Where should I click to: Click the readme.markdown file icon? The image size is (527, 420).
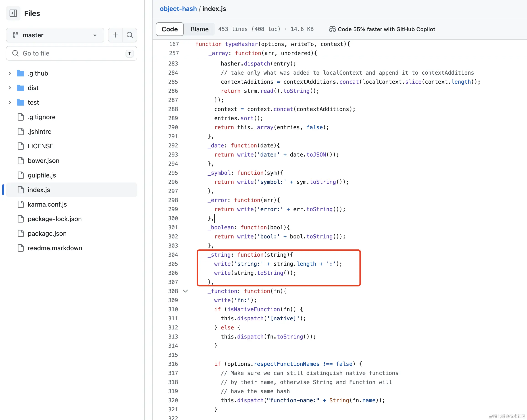pos(21,248)
